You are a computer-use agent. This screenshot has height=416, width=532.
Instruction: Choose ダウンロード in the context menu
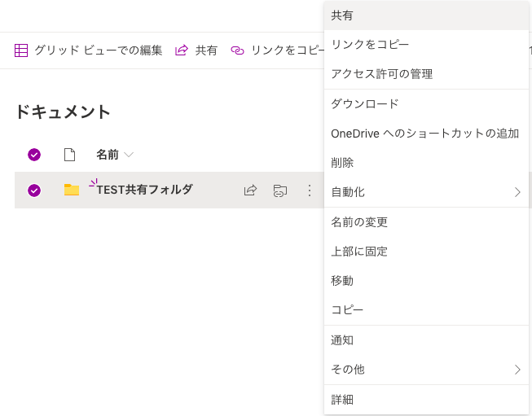pos(365,104)
